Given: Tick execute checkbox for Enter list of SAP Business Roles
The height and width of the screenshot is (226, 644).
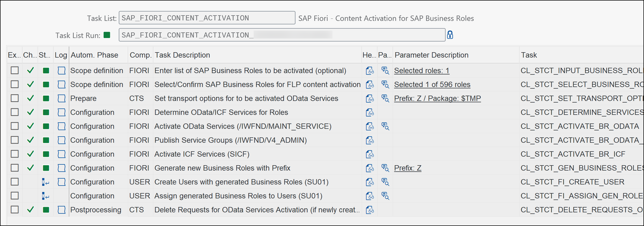Looking at the screenshot, I should (x=15, y=71).
